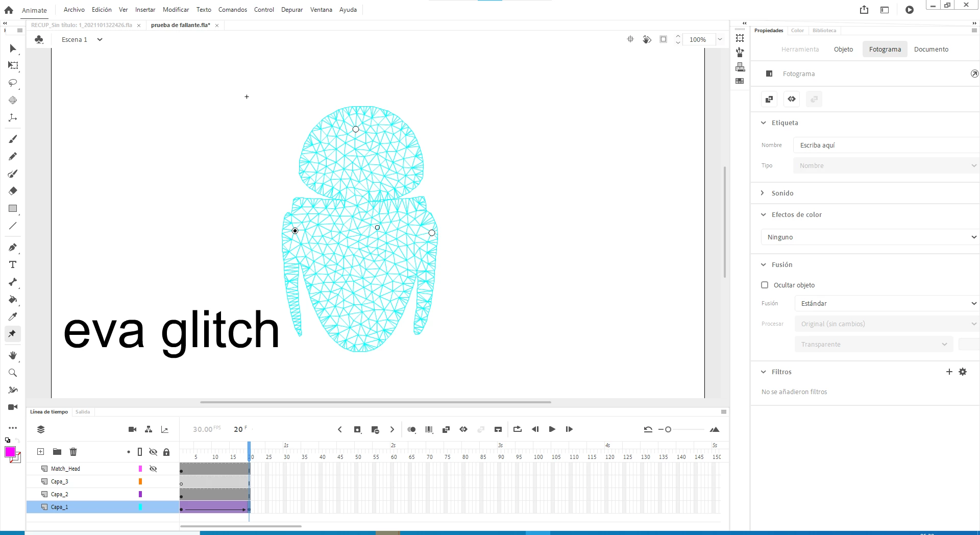The width and height of the screenshot is (980, 535).
Task: Open the Escena 1 scene dropdown
Action: click(x=100, y=39)
